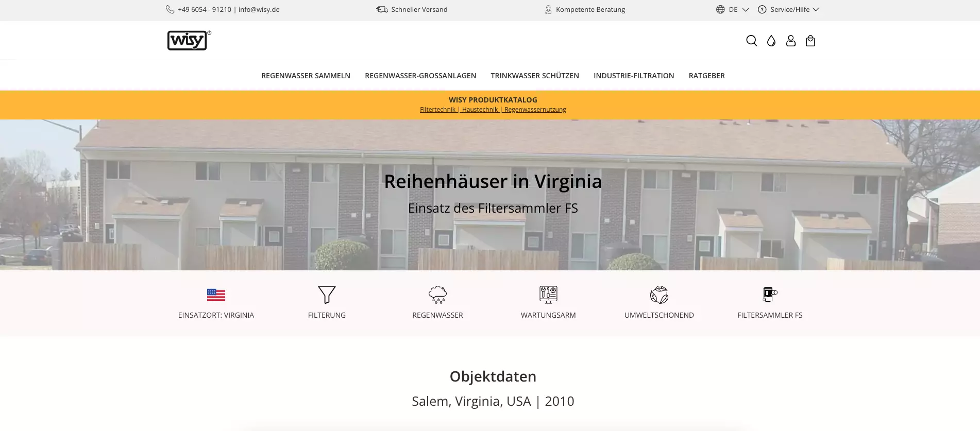Expand the Service/Hilfe dropdown

[788, 9]
